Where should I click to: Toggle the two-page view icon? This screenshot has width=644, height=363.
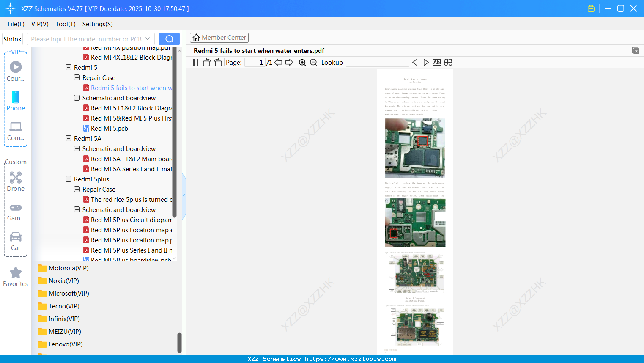194,63
